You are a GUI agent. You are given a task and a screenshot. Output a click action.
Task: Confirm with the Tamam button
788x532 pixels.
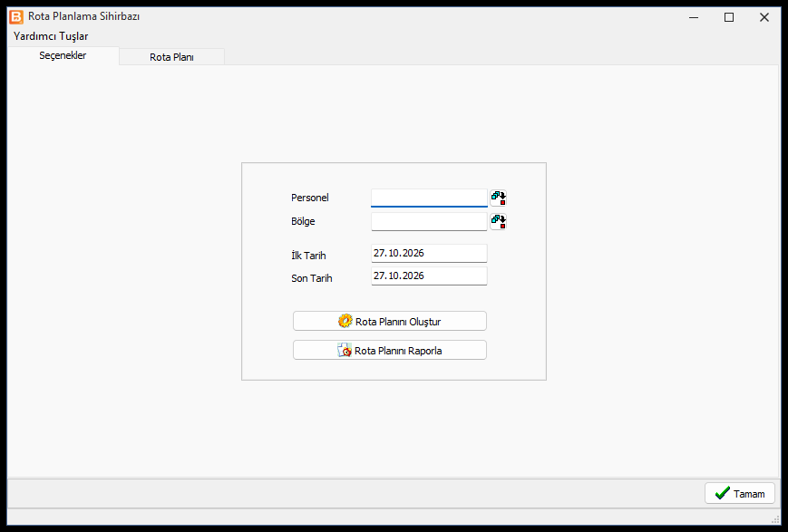[x=740, y=493]
